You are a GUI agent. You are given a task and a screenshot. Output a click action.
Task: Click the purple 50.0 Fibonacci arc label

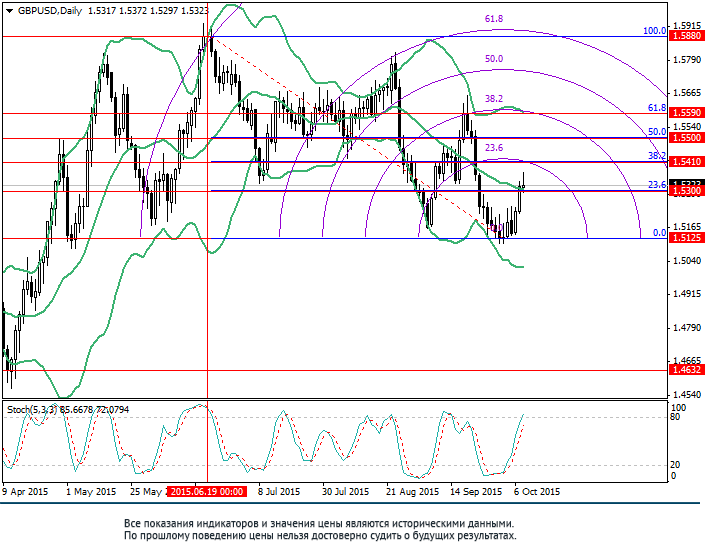[494, 59]
